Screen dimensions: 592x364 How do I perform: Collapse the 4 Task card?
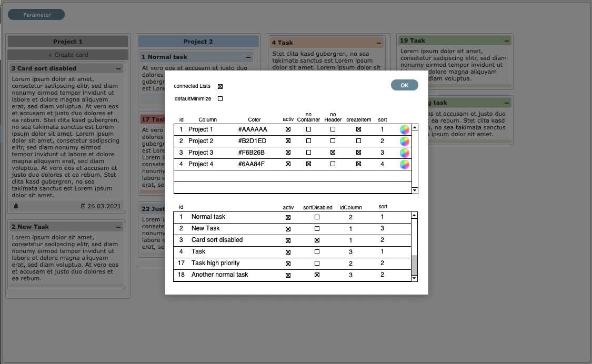pyautogui.click(x=379, y=43)
